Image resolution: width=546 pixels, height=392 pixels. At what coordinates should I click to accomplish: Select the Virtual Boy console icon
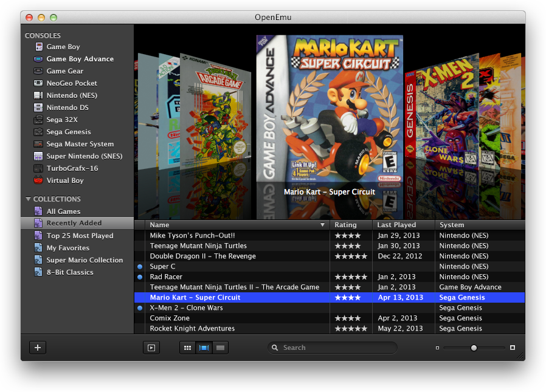(38, 181)
